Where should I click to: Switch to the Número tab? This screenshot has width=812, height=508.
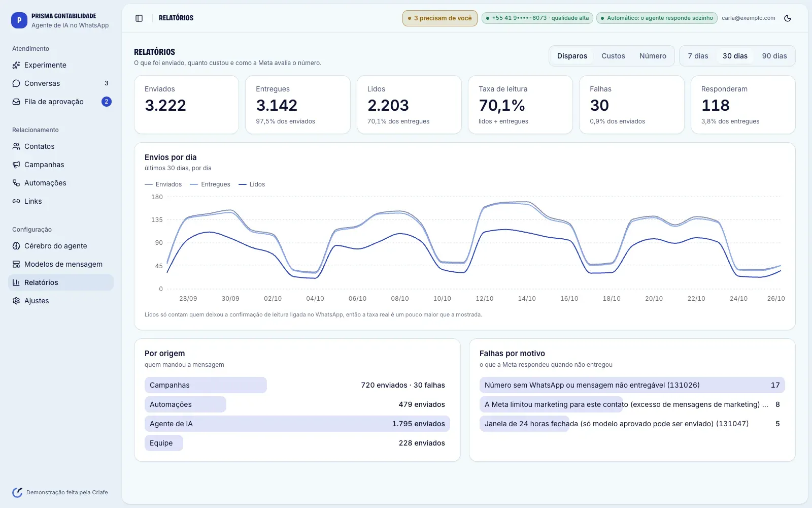click(x=653, y=56)
